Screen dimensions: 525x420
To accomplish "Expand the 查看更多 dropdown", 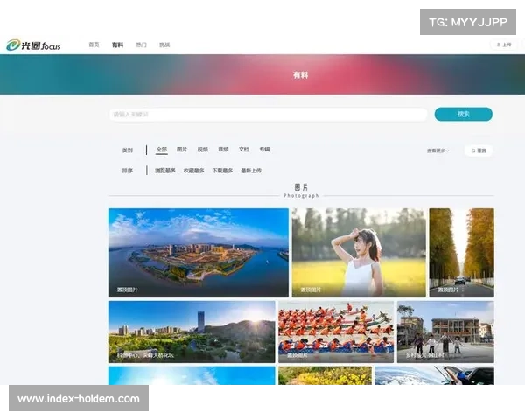I will pyautogui.click(x=437, y=150).
